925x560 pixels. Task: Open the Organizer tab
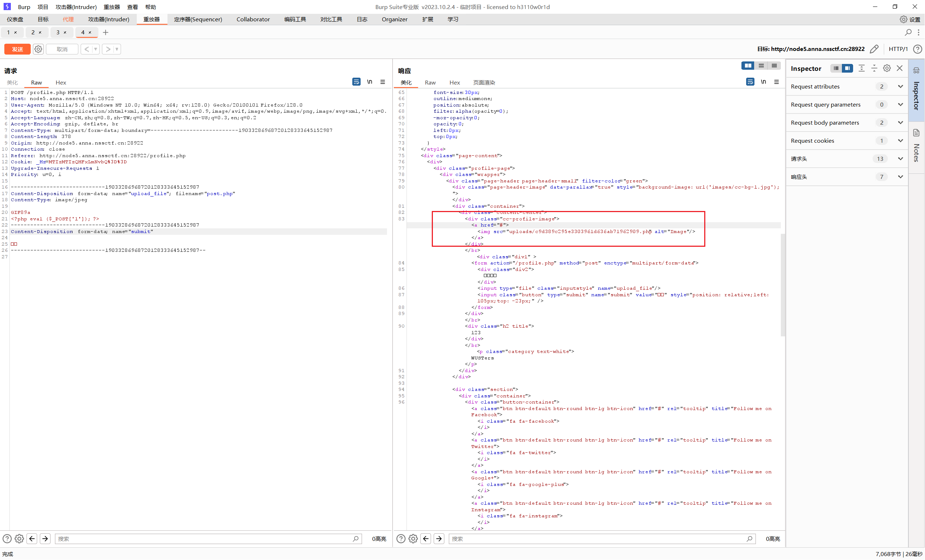pos(394,19)
